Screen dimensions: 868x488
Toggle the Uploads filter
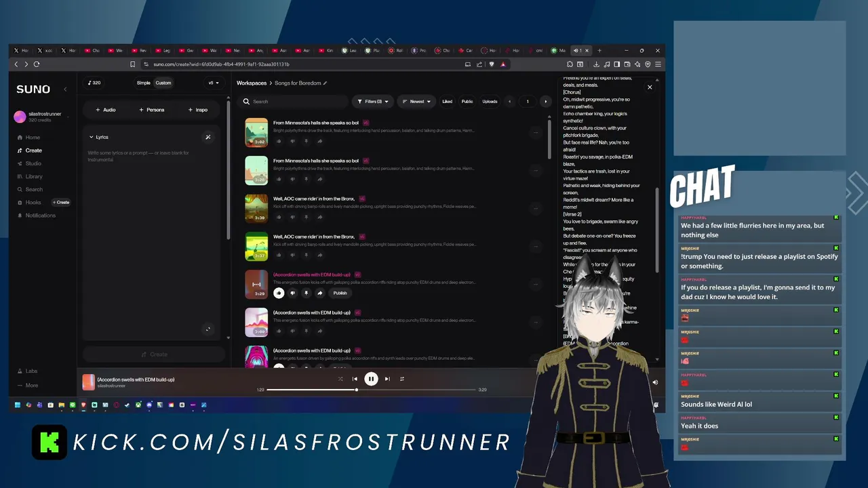pyautogui.click(x=490, y=102)
